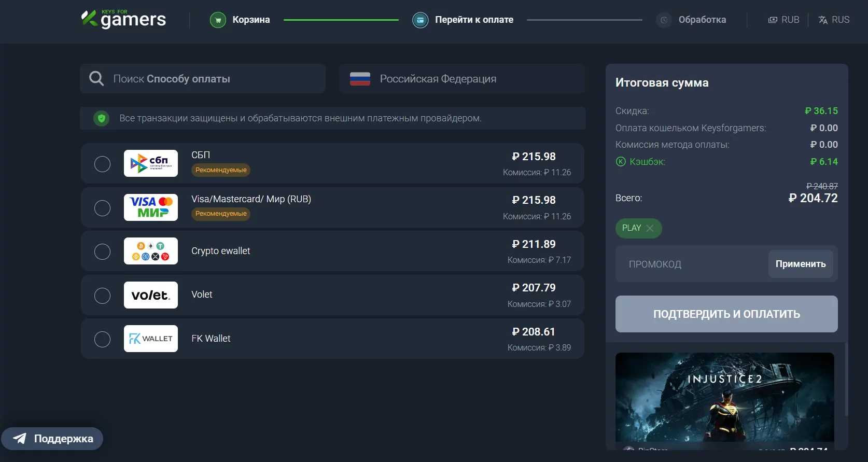
Task: Select the FK Wallet radio button
Action: 102,340
